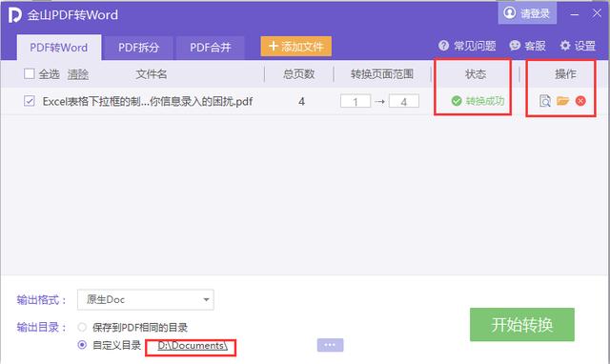Click the 操作 column header
The height and width of the screenshot is (364, 610).
click(x=565, y=74)
